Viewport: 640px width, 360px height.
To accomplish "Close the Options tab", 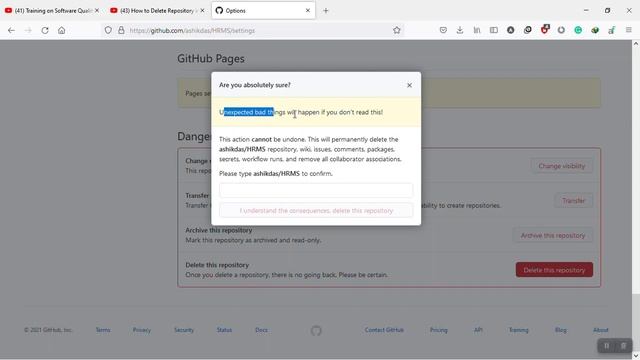I will tap(308, 11).
